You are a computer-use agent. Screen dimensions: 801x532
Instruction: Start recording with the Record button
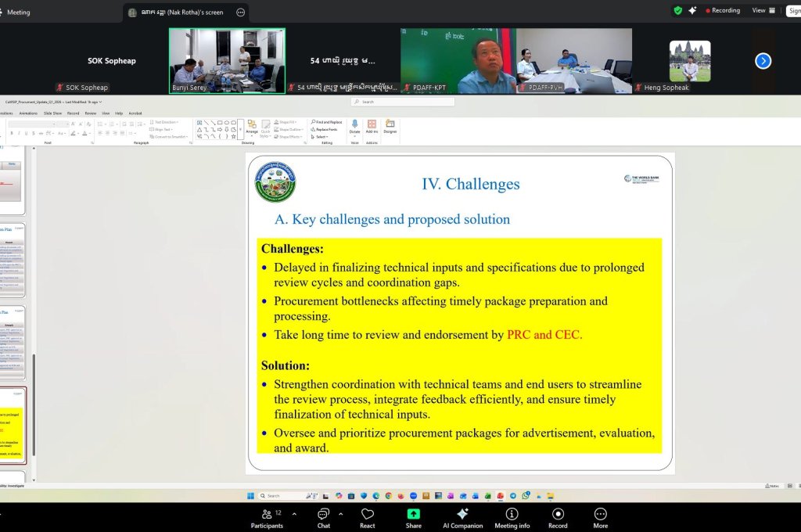(558, 516)
